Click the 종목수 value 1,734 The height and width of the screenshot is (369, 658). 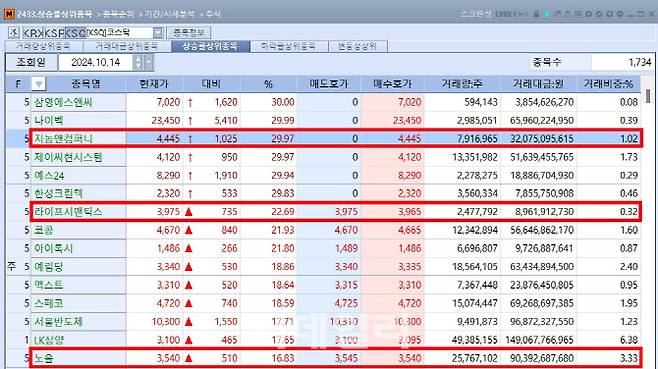click(640, 63)
